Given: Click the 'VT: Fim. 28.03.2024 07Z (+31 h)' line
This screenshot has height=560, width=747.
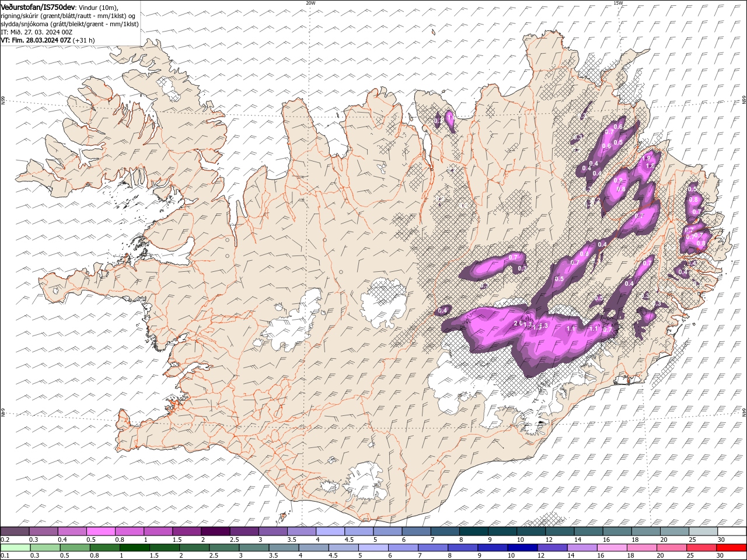Looking at the screenshot, I should [x=48, y=40].
